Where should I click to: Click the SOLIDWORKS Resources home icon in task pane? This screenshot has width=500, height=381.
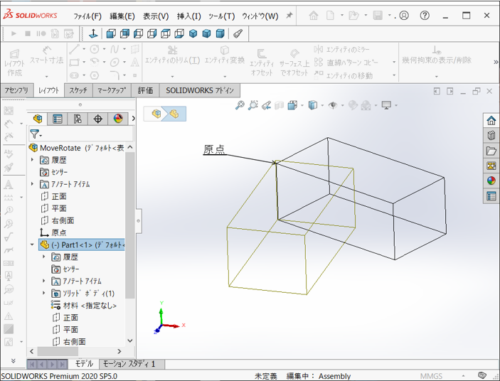[491, 120]
